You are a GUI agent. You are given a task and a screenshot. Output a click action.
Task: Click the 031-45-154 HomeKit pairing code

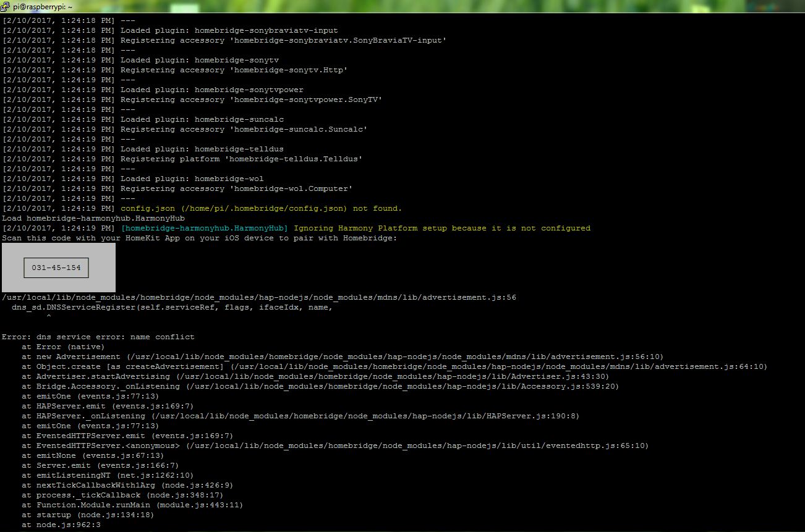coord(56,268)
